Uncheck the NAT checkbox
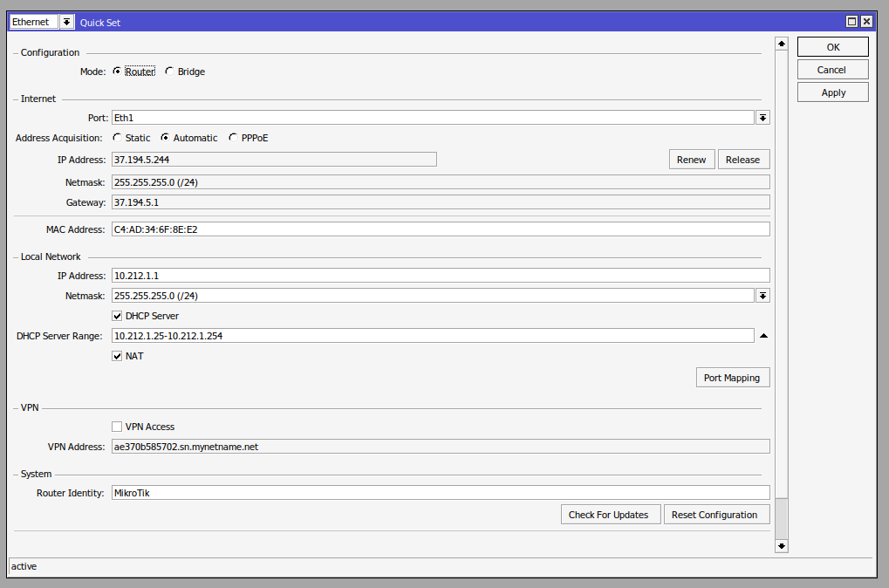The image size is (889, 588). tap(117, 356)
